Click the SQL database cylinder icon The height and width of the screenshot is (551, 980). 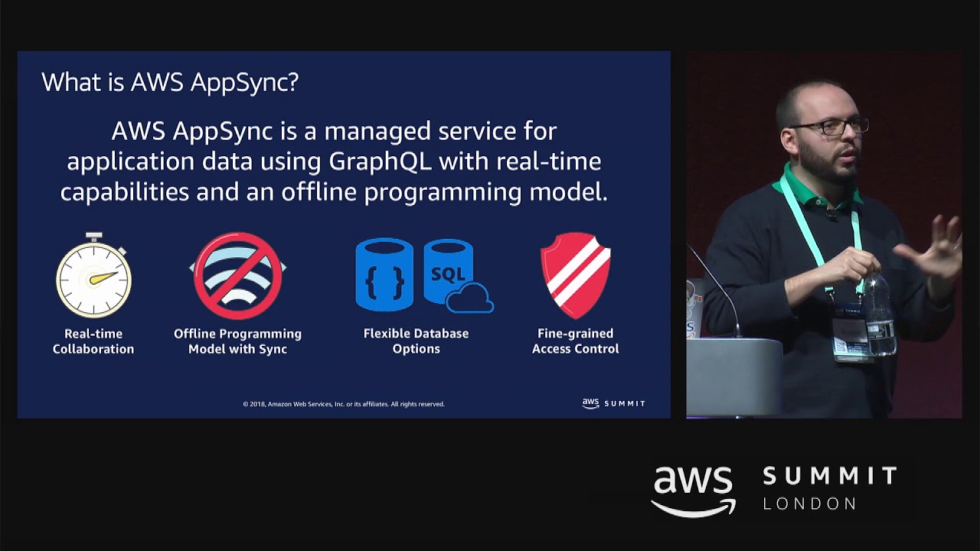tap(458, 275)
